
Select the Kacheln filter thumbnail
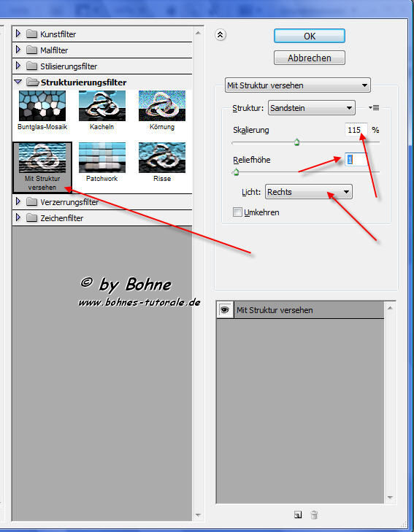click(x=102, y=106)
